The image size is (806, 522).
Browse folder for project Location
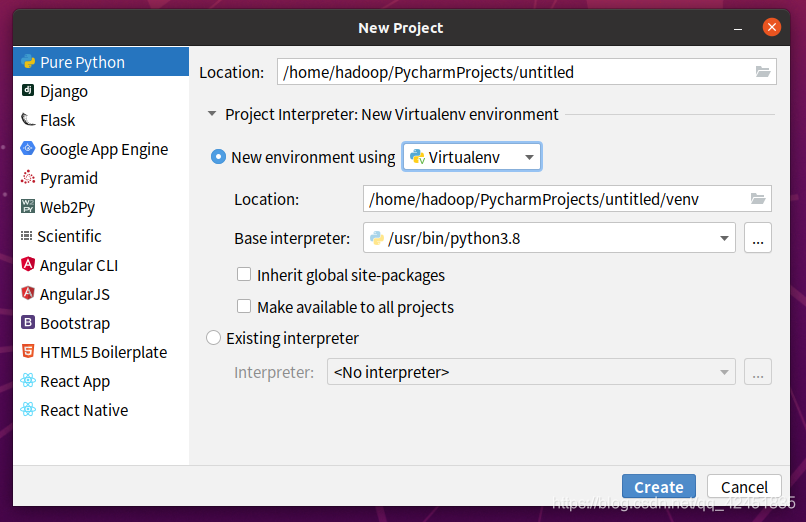tap(763, 72)
